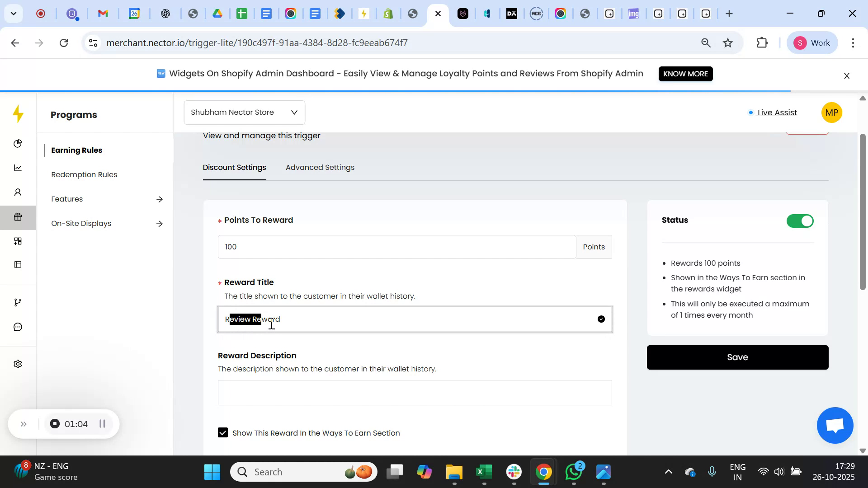Click the Reward Description input field
The image size is (868, 488).
pyautogui.click(x=414, y=393)
